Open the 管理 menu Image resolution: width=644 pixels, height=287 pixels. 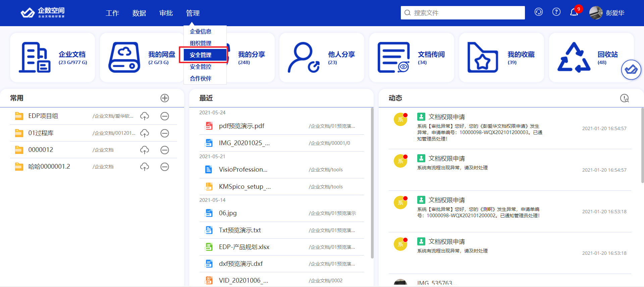pyautogui.click(x=193, y=13)
